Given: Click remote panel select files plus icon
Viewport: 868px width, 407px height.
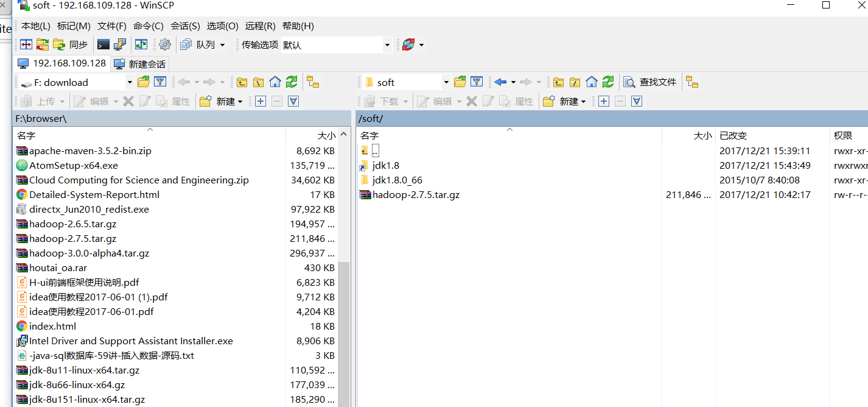Looking at the screenshot, I should click(x=604, y=101).
